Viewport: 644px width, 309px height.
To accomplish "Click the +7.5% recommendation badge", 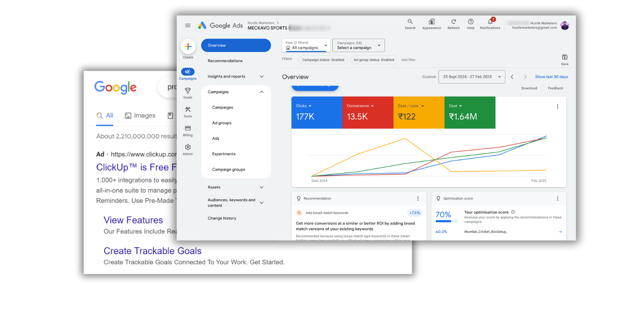I will coord(415,213).
